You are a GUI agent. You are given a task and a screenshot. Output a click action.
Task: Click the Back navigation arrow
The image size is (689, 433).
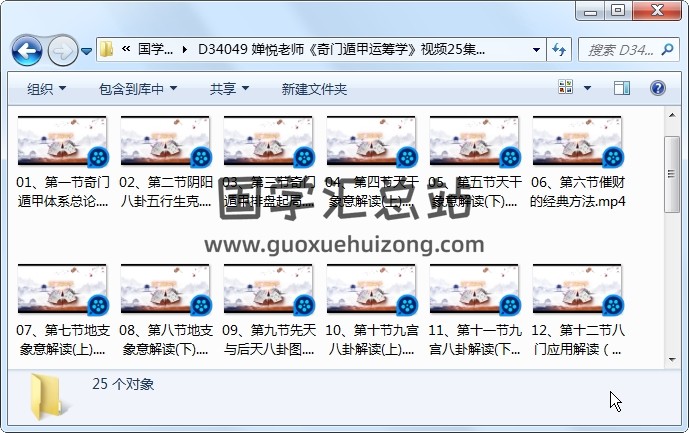(x=27, y=51)
